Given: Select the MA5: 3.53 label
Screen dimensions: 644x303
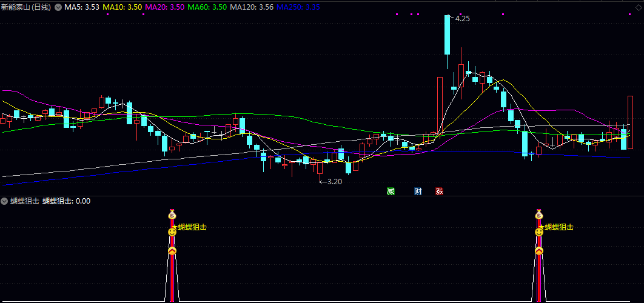Looking at the screenshot, I should tap(82, 7).
